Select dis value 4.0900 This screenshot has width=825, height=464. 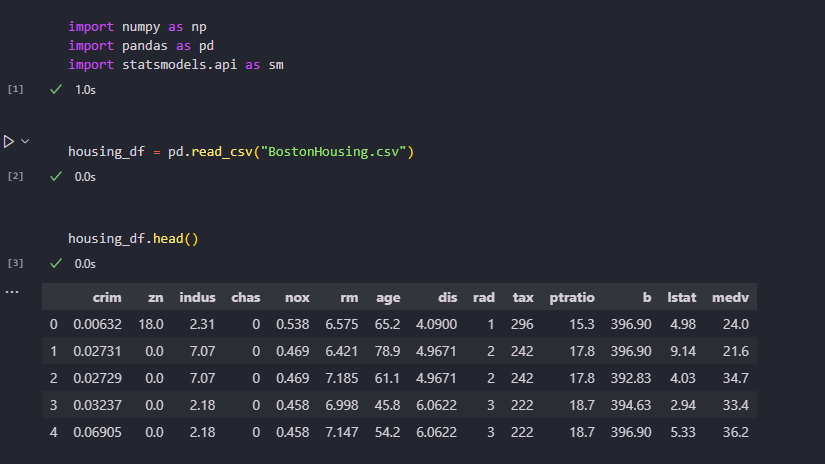tap(437, 325)
